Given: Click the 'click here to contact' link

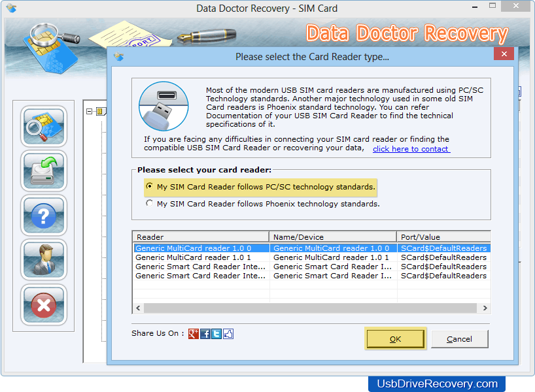Looking at the screenshot, I should (x=411, y=149).
